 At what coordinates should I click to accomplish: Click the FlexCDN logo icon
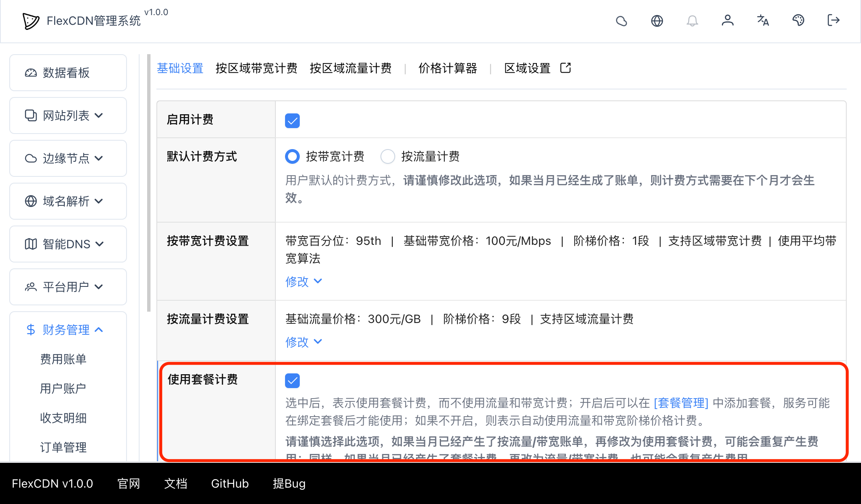(29, 21)
